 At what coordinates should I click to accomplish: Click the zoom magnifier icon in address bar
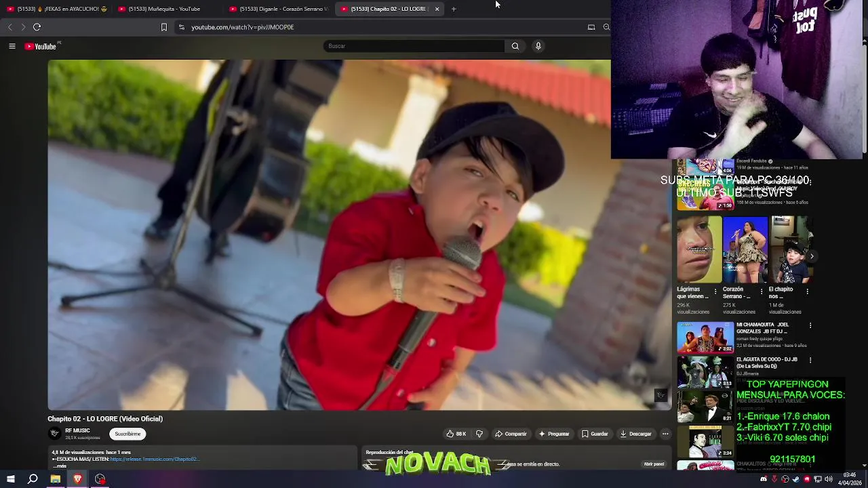(x=606, y=27)
